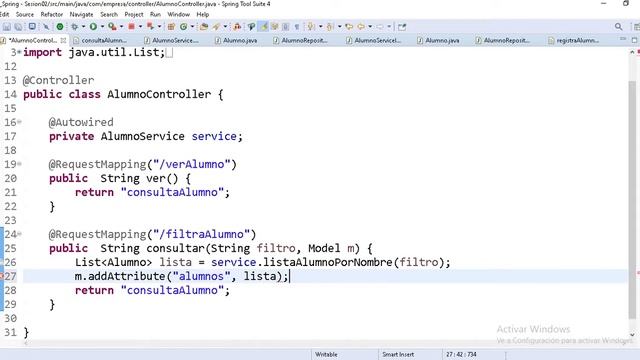Open the Source menu

[24, 14]
